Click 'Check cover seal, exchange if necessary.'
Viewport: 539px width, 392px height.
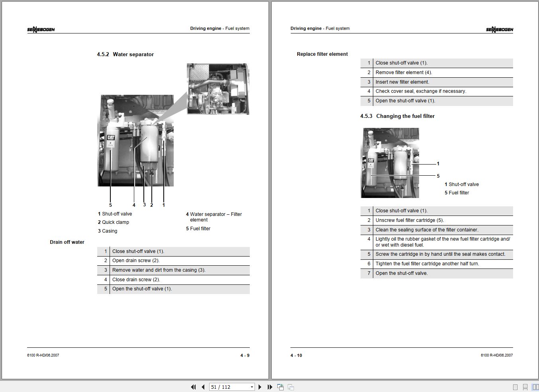click(421, 91)
